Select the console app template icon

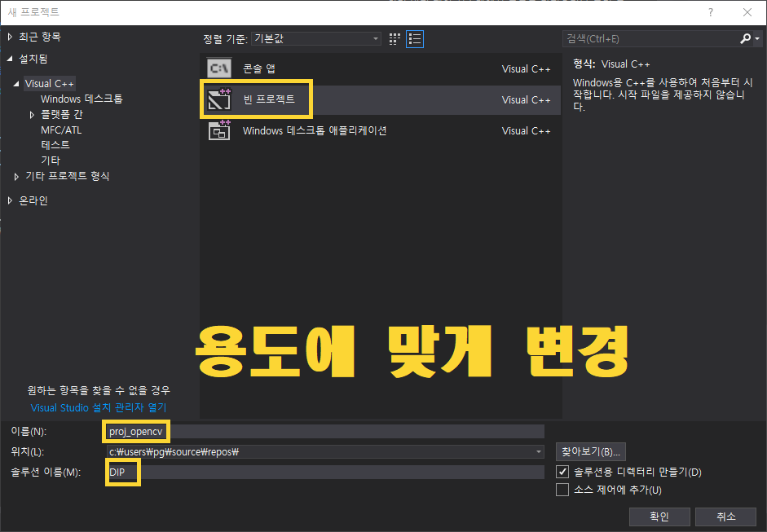218,68
